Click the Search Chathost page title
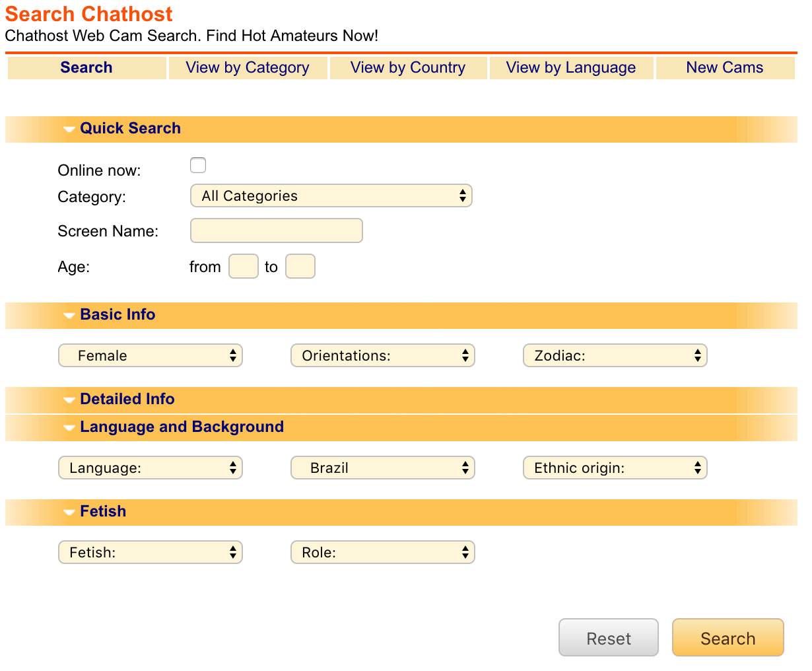This screenshot has width=812, height=671. [89, 14]
